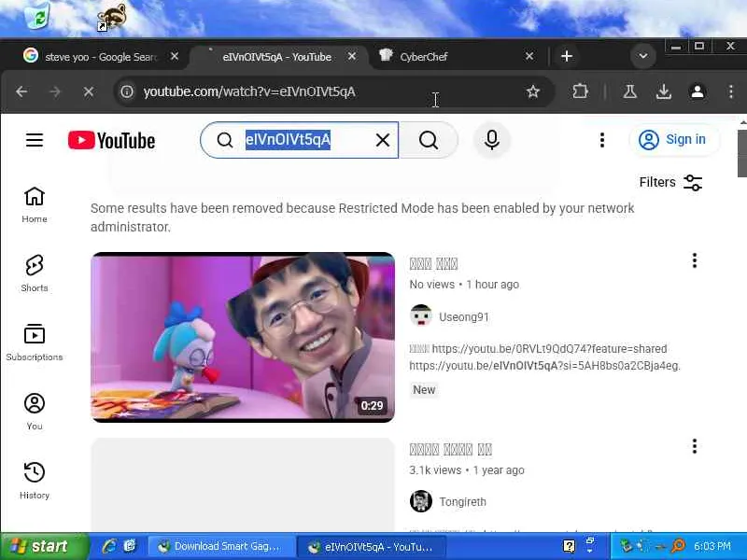Open YouTube hamburger guide menu
Image resolution: width=747 pixels, height=560 pixels.
point(35,140)
